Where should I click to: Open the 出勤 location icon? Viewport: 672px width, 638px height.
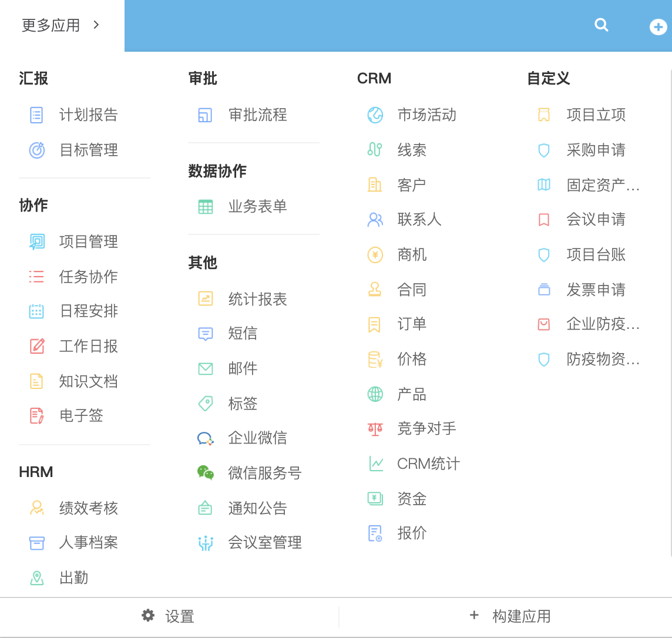[36, 577]
